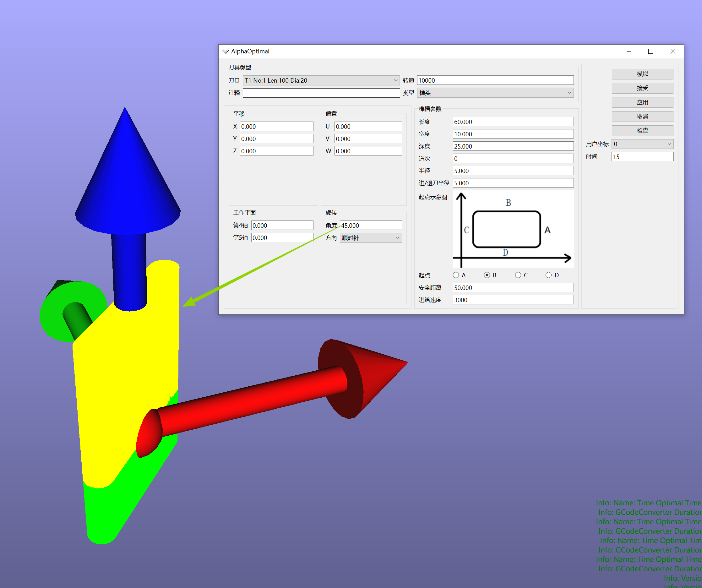This screenshot has width=702, height=588.
Task: Click the AlphaOptimal title bar app icon
Action: pyautogui.click(x=226, y=51)
